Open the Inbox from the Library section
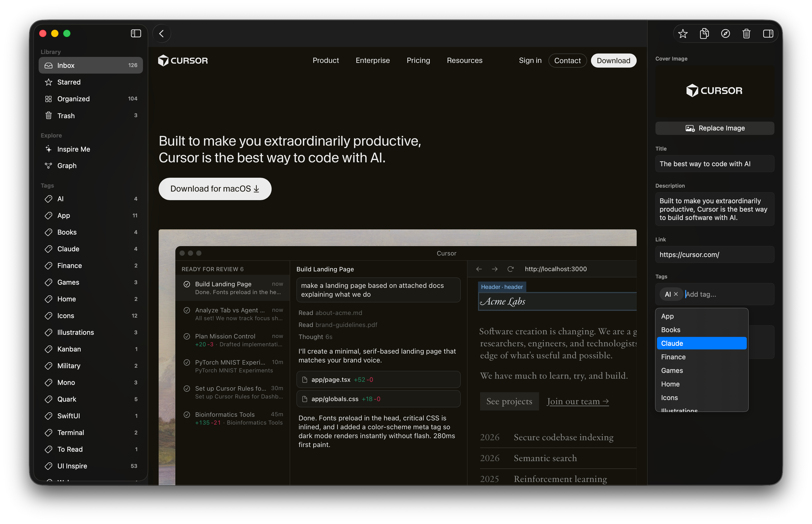The height and width of the screenshot is (524, 812). click(x=66, y=65)
